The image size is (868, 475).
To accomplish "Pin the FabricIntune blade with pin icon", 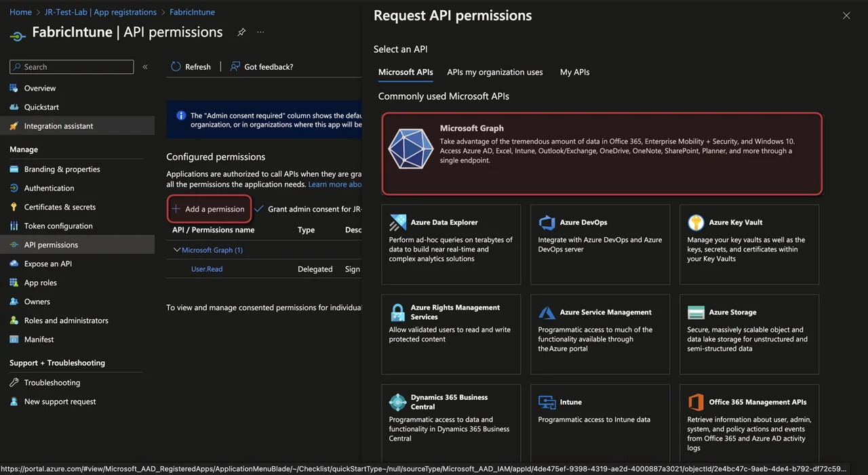I will pyautogui.click(x=241, y=32).
